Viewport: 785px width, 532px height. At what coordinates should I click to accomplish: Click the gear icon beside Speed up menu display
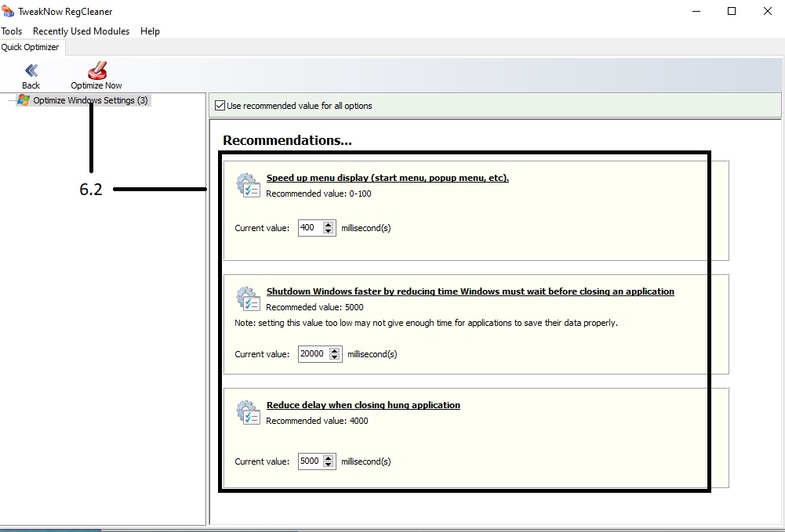click(x=248, y=185)
